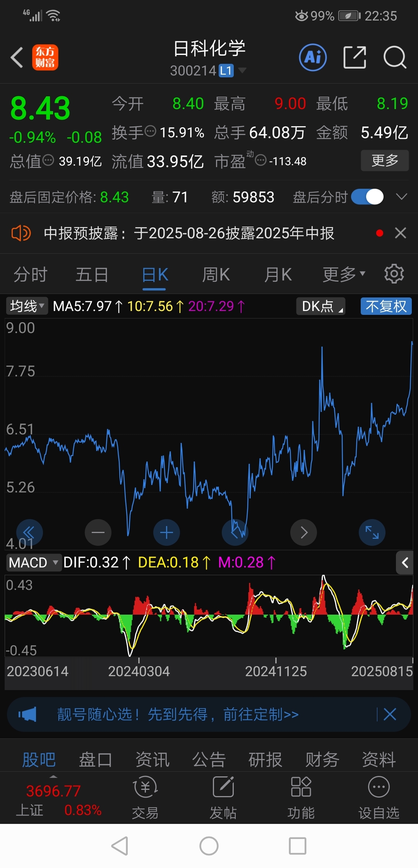Tap the Android home navigation button
The height and width of the screenshot is (868, 418).
(x=209, y=846)
